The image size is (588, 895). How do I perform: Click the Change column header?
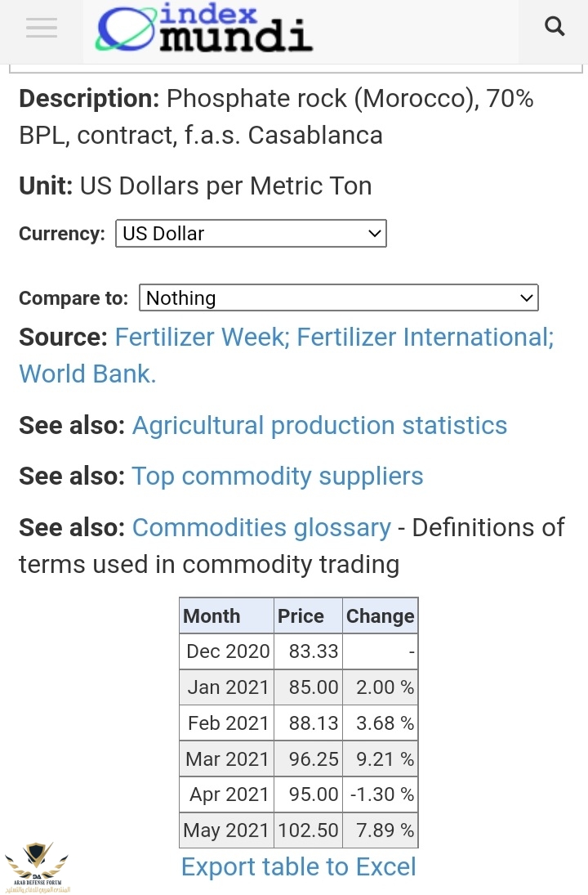(380, 616)
